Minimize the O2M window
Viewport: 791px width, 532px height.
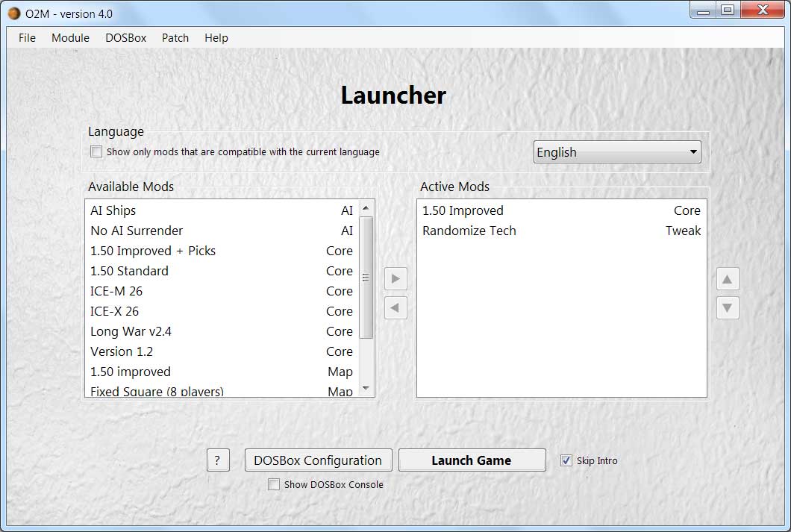click(703, 10)
